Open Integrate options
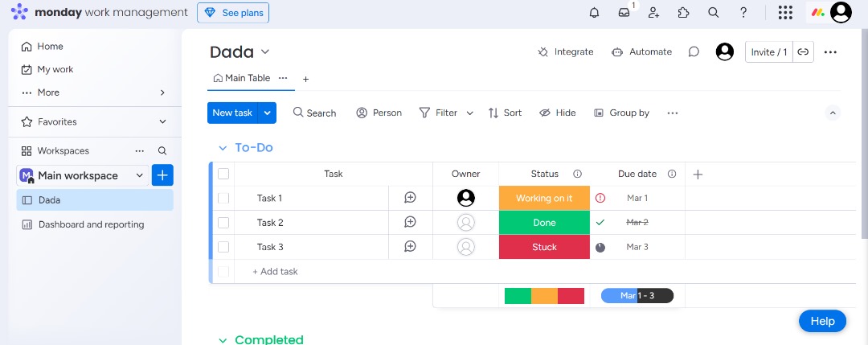 565,51
